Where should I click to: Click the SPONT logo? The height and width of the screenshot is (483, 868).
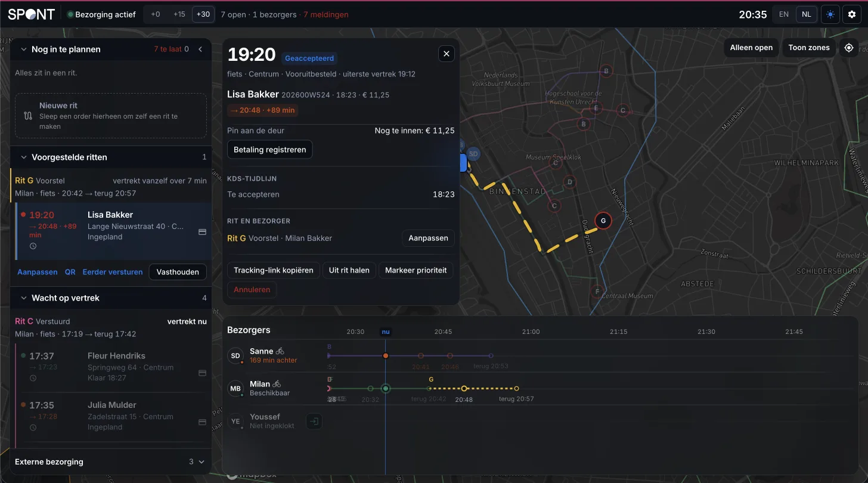pyautogui.click(x=31, y=14)
